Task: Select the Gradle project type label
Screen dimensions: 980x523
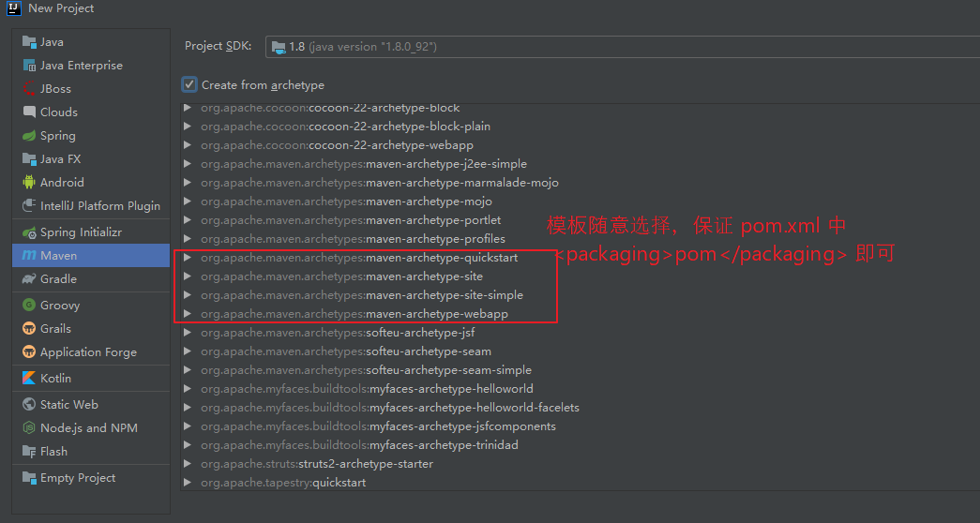Action: [59, 279]
